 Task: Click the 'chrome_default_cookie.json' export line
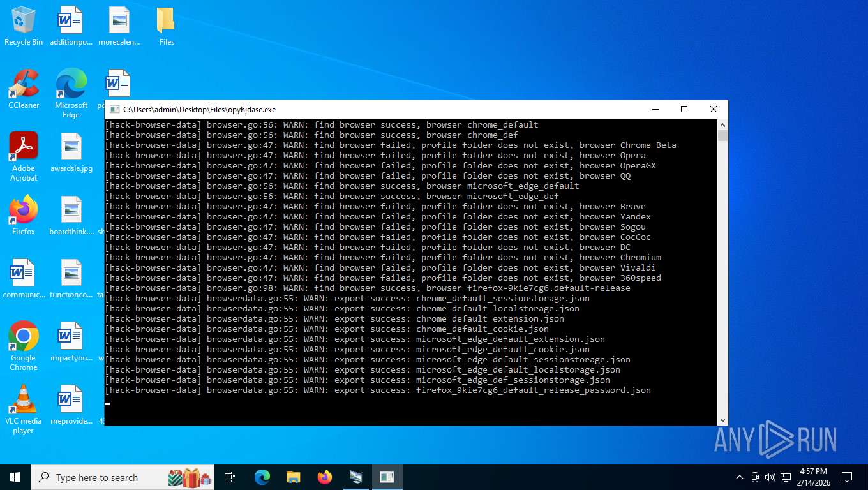click(x=327, y=329)
